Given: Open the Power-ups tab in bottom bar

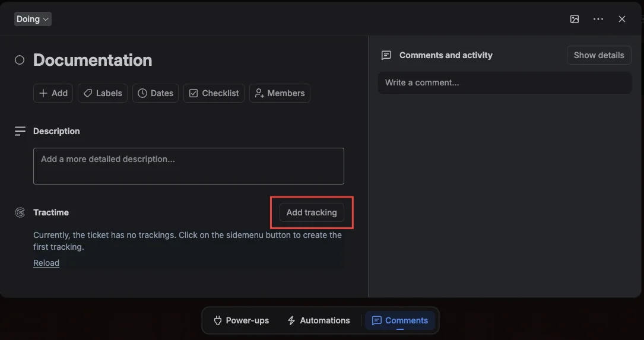Looking at the screenshot, I should click(x=242, y=320).
